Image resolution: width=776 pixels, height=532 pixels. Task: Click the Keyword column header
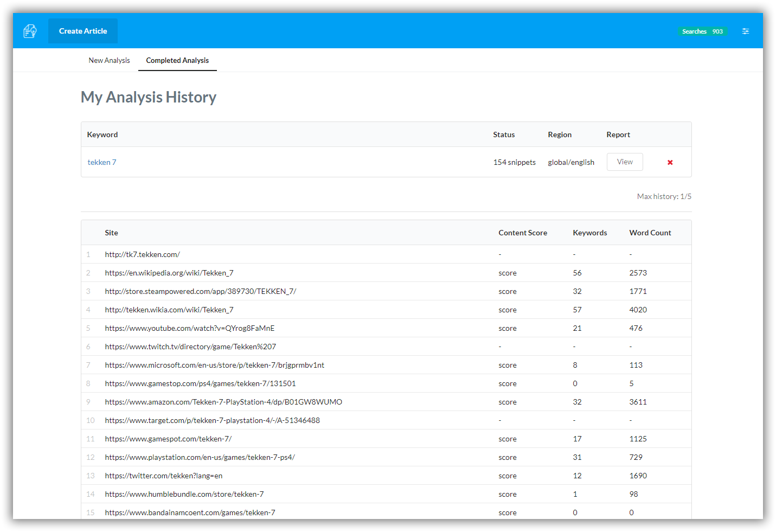[x=102, y=134]
